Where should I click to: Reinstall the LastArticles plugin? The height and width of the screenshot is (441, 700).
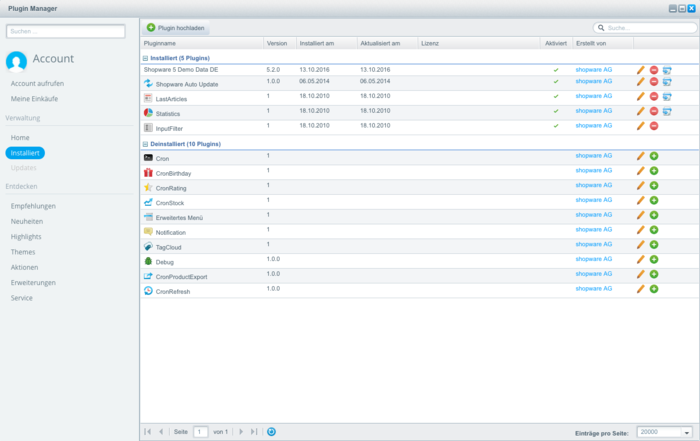tap(667, 96)
